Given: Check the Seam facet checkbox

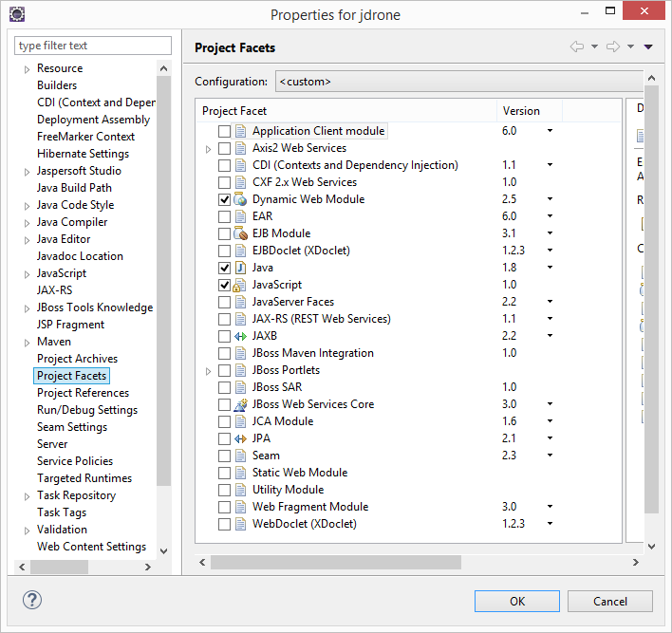Looking at the screenshot, I should [224, 456].
